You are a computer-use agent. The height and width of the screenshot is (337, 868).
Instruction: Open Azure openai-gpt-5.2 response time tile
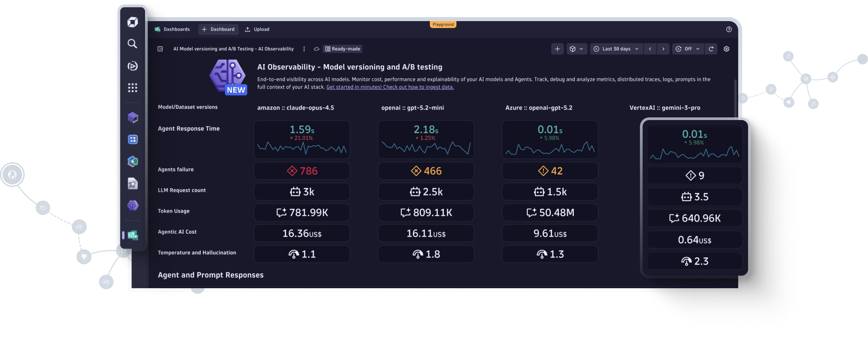(x=550, y=139)
